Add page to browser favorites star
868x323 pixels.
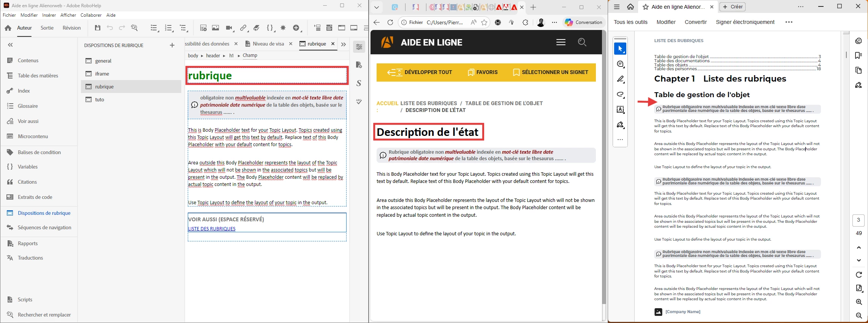click(484, 22)
